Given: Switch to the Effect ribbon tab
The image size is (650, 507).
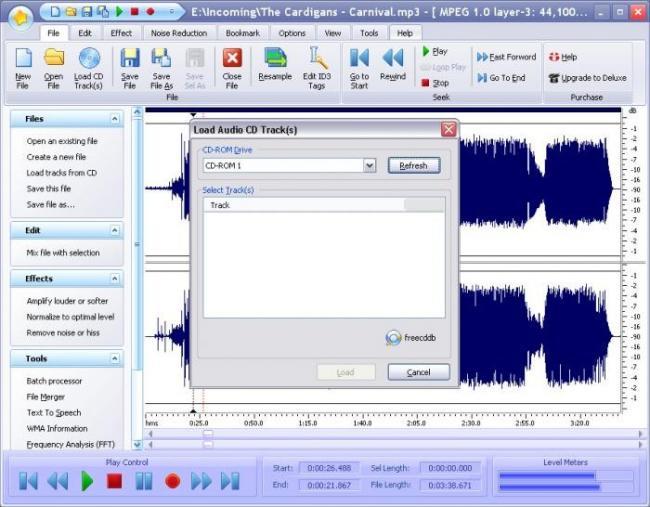Looking at the screenshot, I should pos(121,33).
